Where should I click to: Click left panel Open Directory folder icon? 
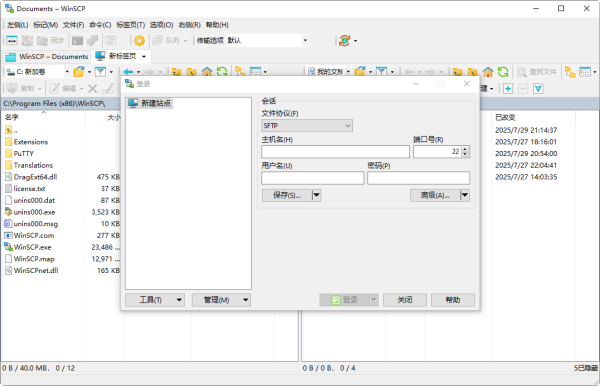coord(79,72)
